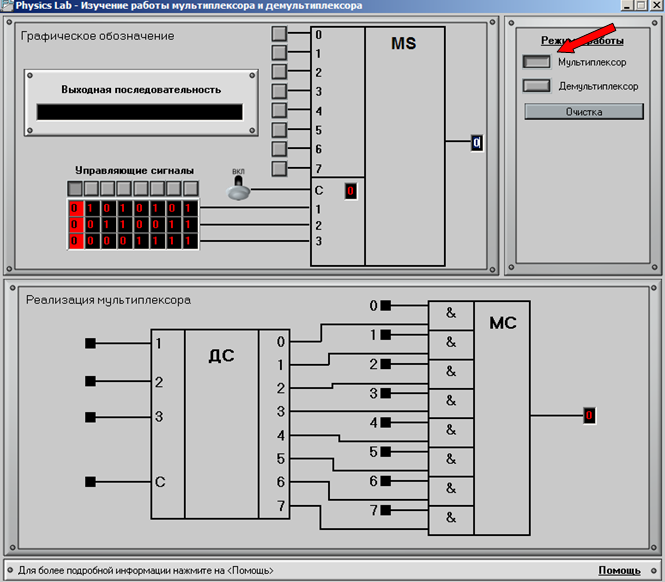Minimize the Physics Lab window
Screen dimensions: 665x582
click(x=627, y=6)
